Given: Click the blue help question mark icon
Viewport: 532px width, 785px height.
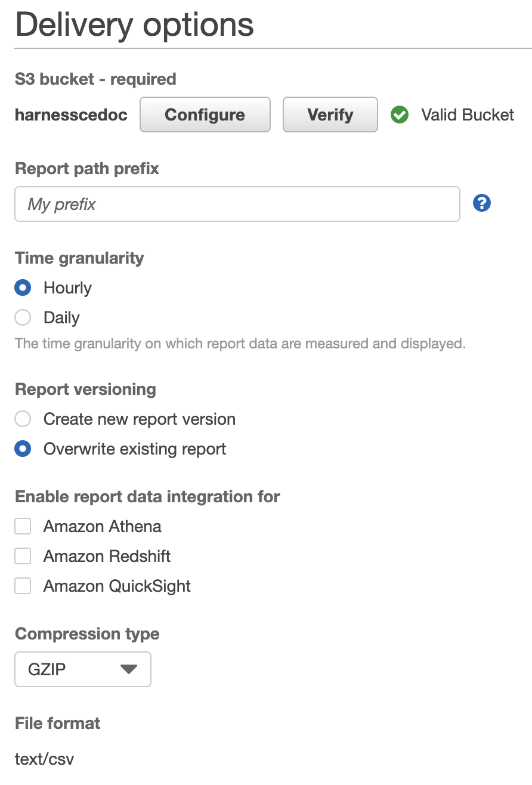Looking at the screenshot, I should click(x=481, y=203).
